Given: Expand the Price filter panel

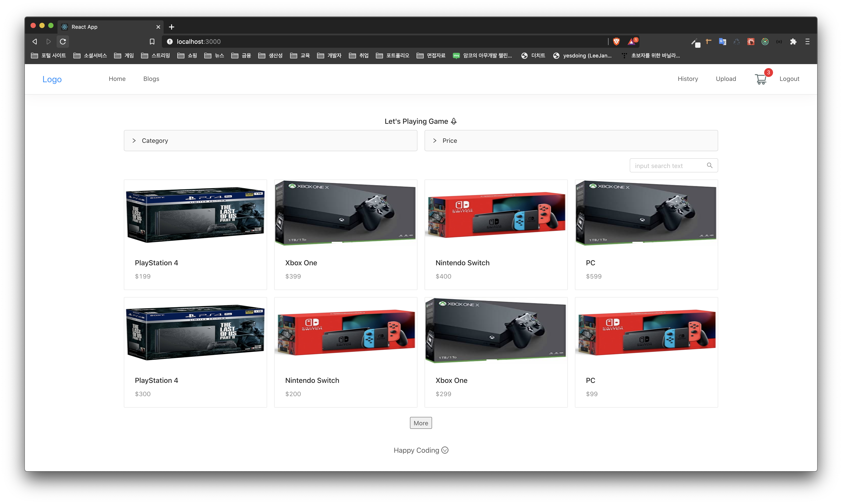Looking at the screenshot, I should click(x=571, y=141).
